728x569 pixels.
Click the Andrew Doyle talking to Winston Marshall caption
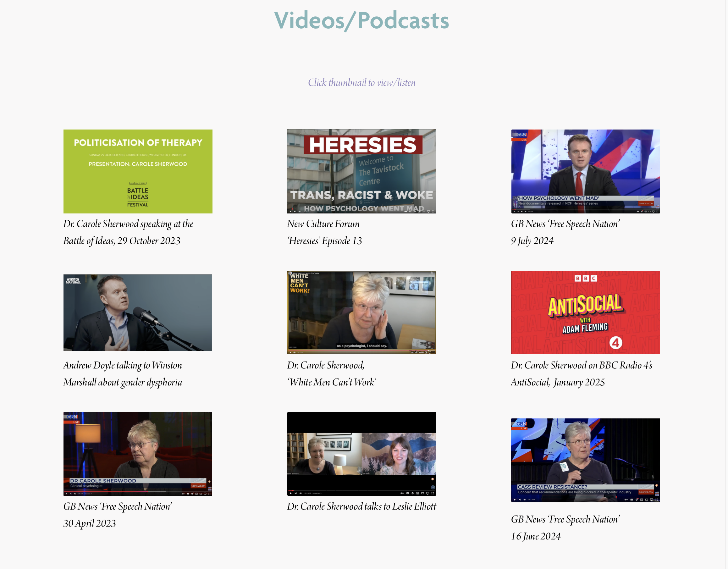tap(123, 374)
